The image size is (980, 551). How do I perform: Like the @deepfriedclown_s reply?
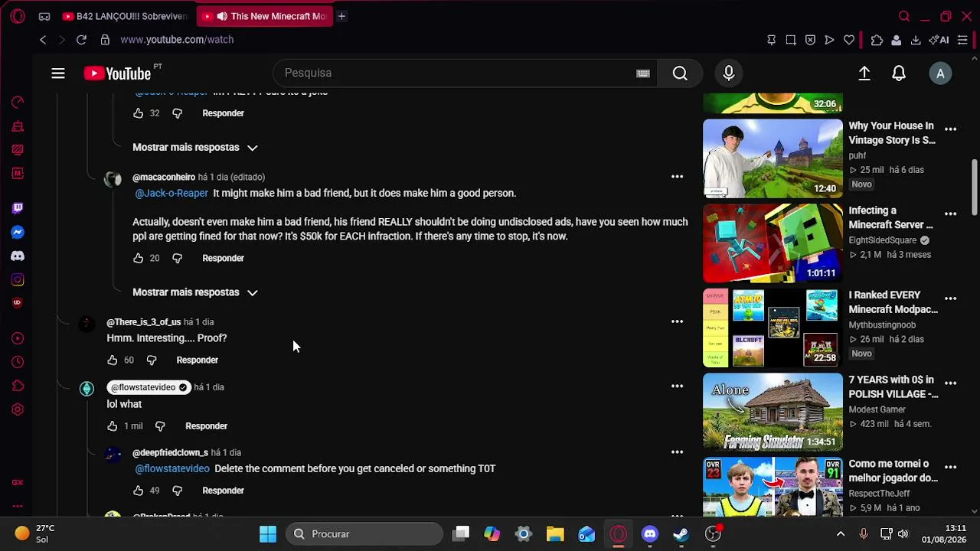click(138, 491)
